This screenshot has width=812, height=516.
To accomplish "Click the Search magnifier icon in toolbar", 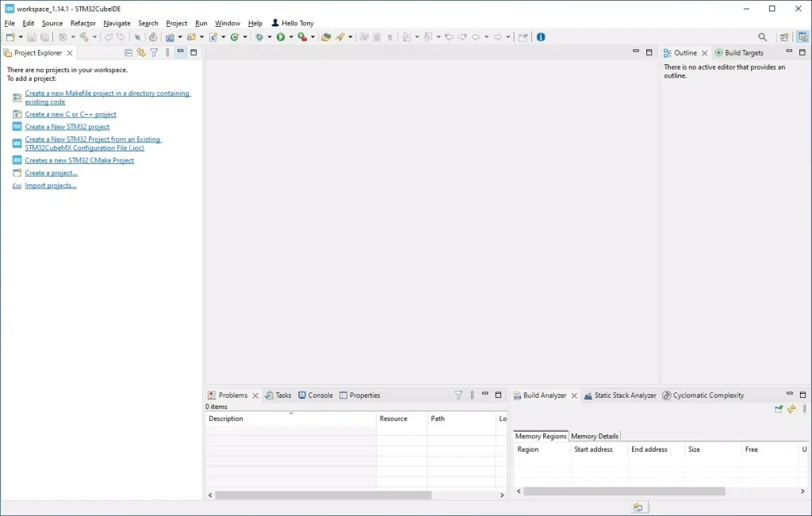I will click(763, 37).
